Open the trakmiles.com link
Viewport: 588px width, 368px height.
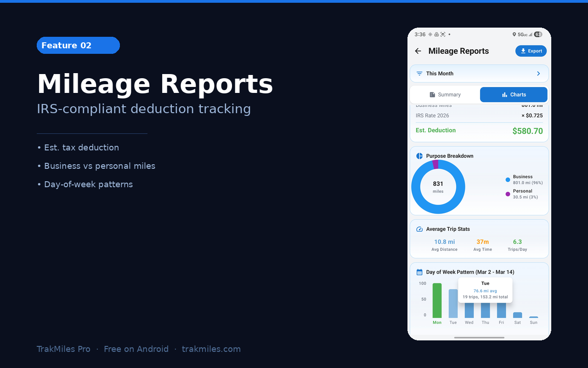(211, 349)
